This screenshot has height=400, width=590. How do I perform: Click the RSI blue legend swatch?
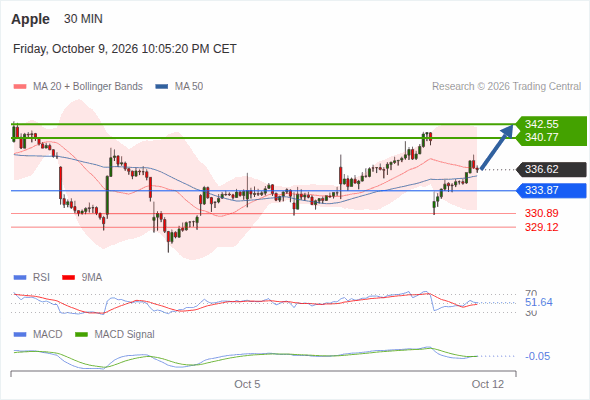tap(20, 278)
